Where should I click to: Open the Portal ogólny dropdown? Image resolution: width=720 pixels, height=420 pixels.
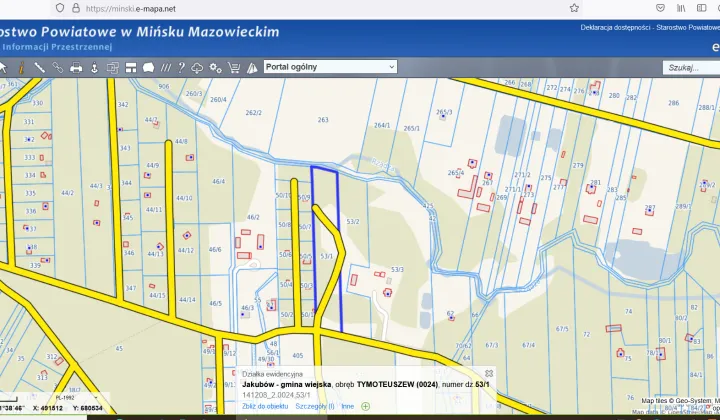[330, 67]
